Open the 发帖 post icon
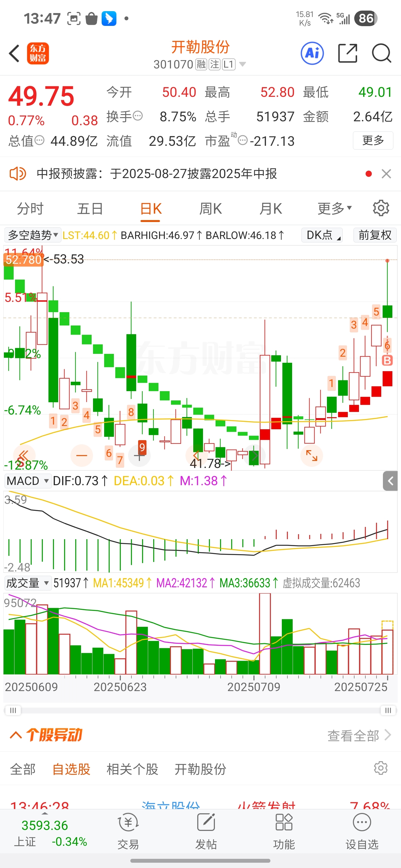This screenshot has width=401, height=868. tap(206, 831)
